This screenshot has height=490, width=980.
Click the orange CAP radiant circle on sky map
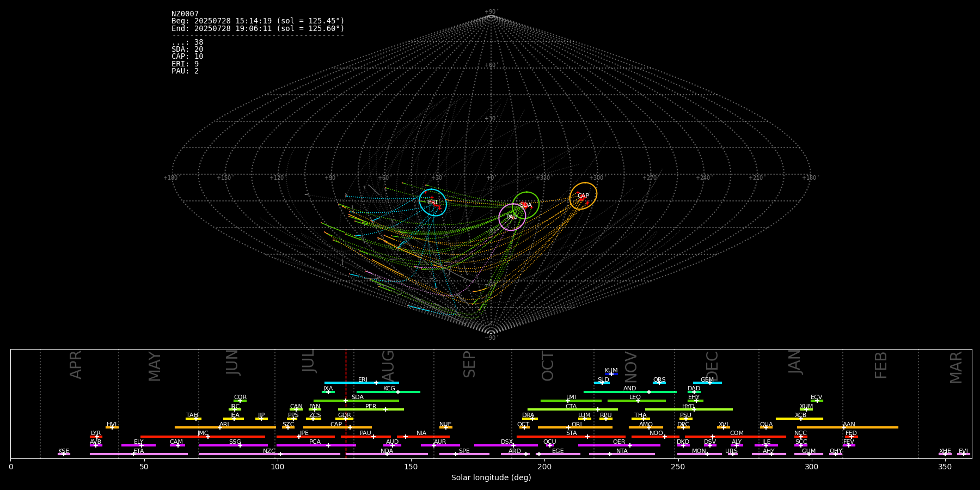click(583, 196)
